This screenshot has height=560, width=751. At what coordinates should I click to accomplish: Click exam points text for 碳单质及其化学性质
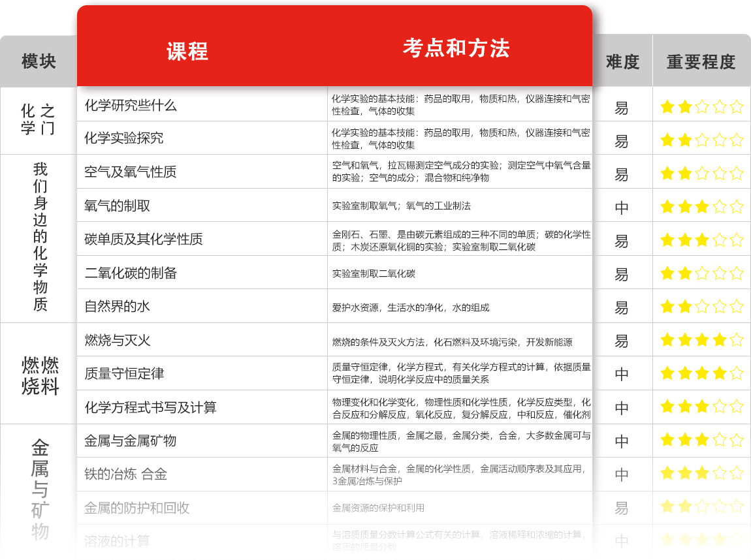tap(461, 240)
